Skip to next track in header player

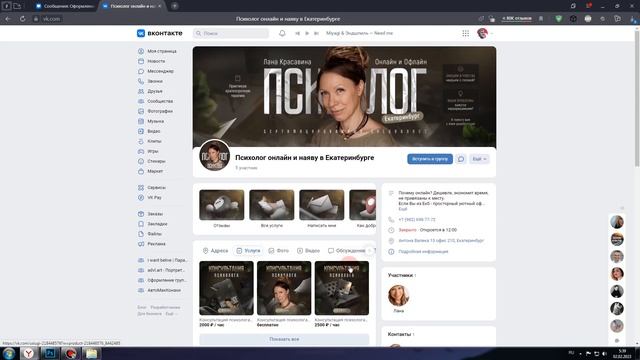(316, 33)
